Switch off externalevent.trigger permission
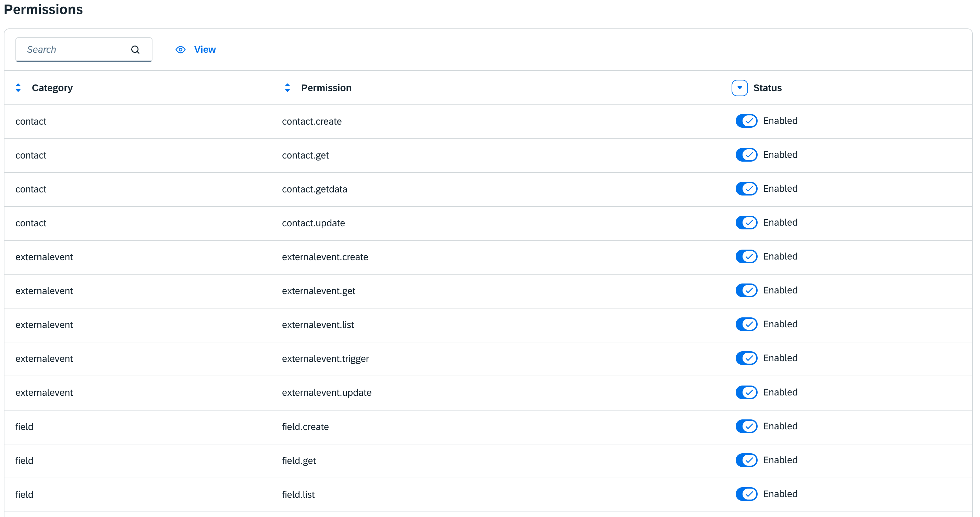The height and width of the screenshot is (517, 980). pyautogui.click(x=746, y=358)
